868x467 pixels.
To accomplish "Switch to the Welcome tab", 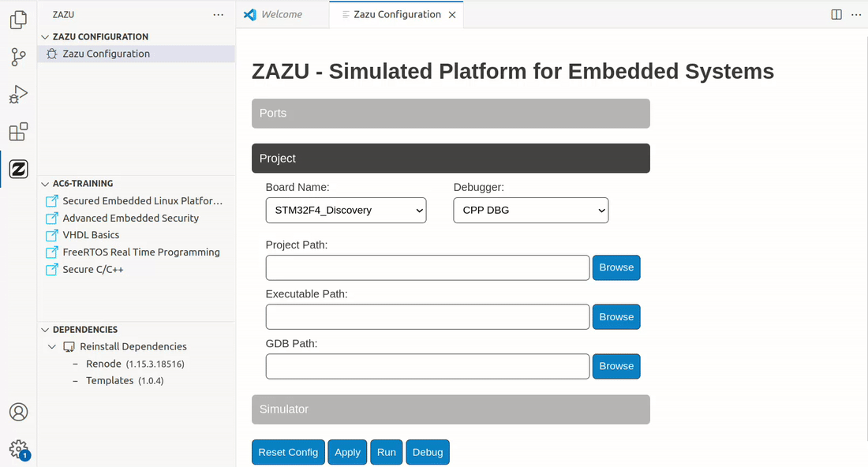I will coord(282,14).
